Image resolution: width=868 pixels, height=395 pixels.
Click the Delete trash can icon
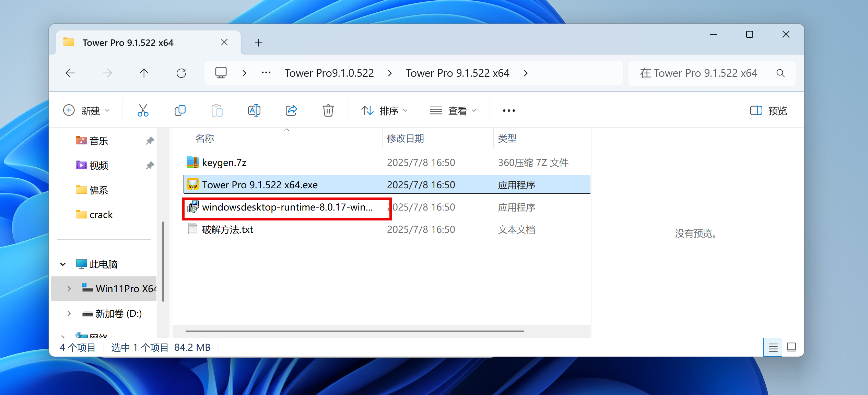(328, 110)
